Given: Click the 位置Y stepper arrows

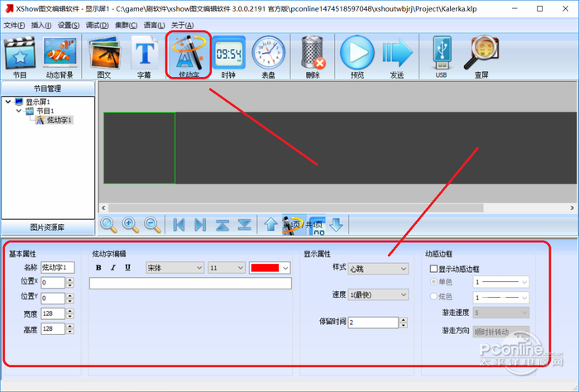Looking at the screenshot, I should click(69, 298).
